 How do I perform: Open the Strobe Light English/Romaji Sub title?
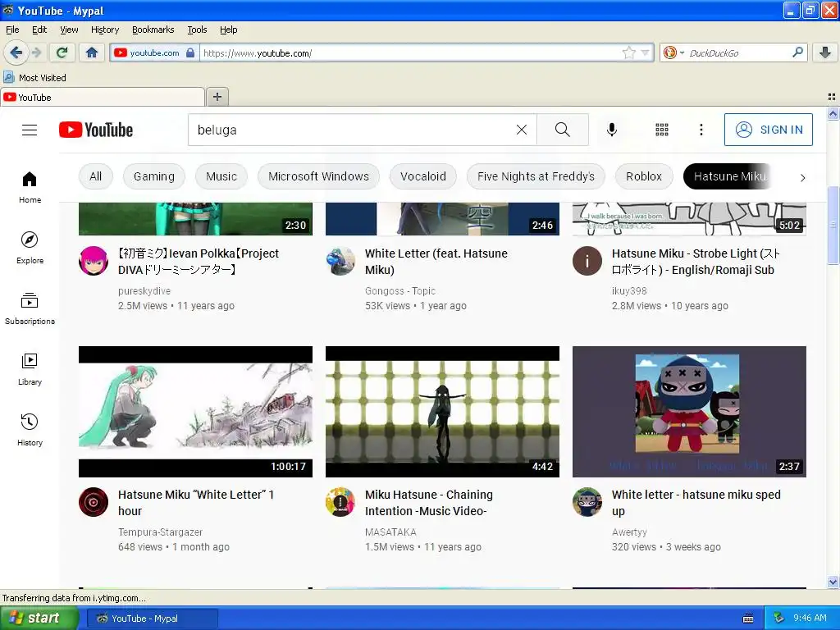click(x=696, y=262)
